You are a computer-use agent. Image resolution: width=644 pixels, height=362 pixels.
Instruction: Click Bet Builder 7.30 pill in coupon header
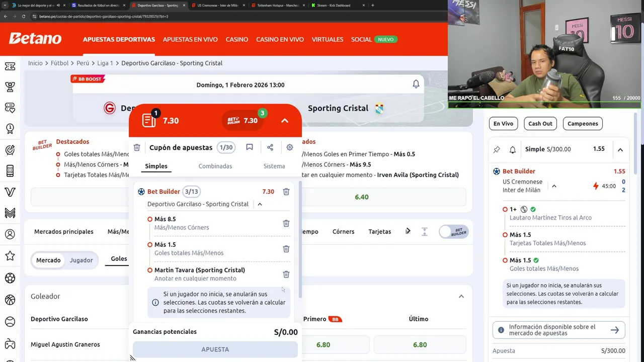coord(244,120)
